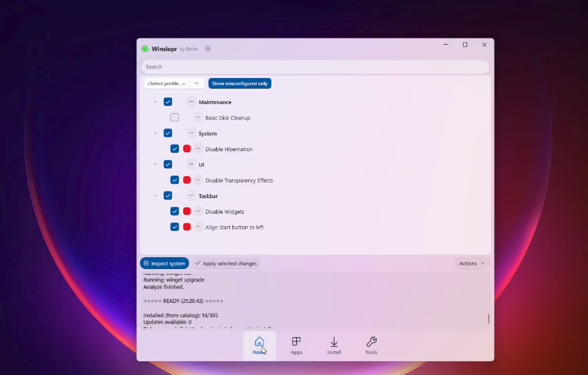The image size is (588, 375).
Task: Open ellipsis menu for Disable Hibernation
Action: pos(198,149)
